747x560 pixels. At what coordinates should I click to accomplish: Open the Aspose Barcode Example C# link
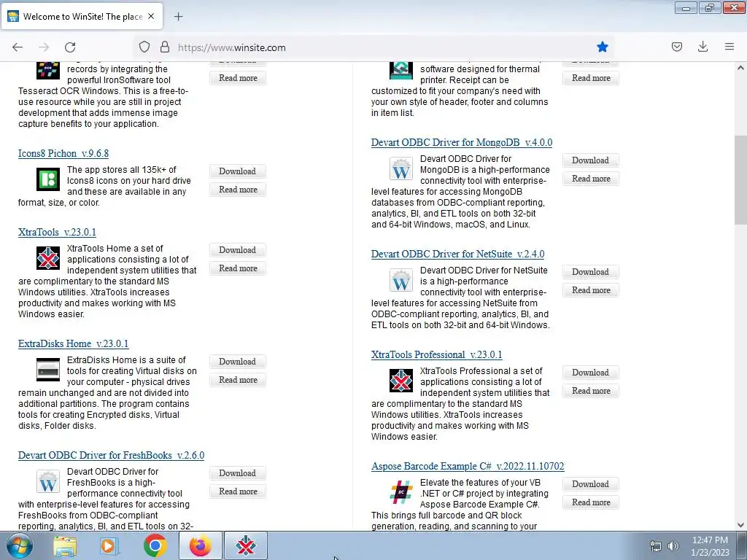pos(468,466)
